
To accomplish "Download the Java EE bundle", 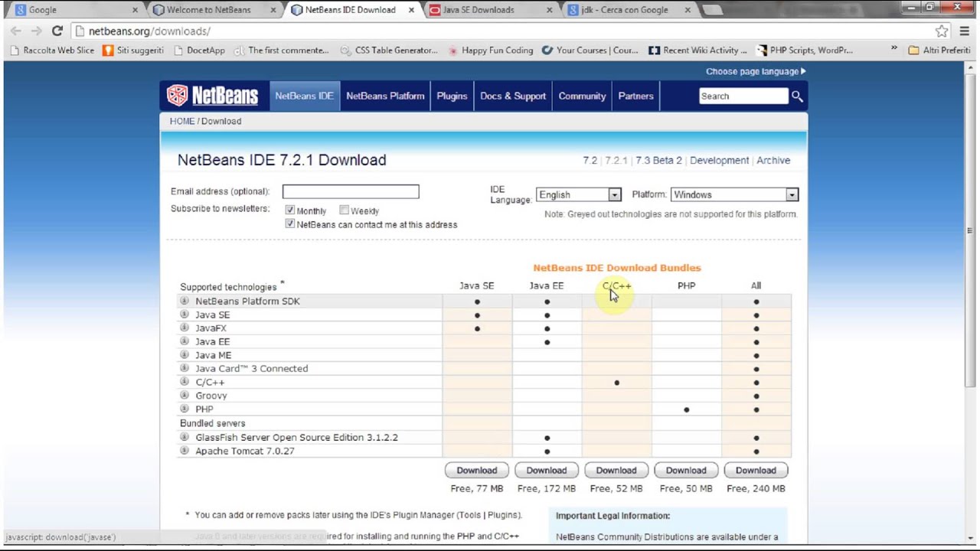I will (x=547, y=470).
